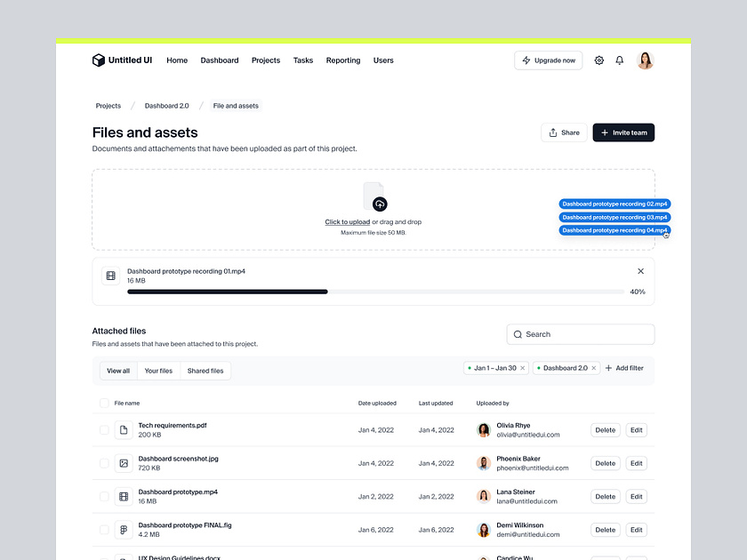Click the Figma icon for Dashboard prototype FINAL.fig
This screenshot has width=747, height=560.
click(x=123, y=529)
